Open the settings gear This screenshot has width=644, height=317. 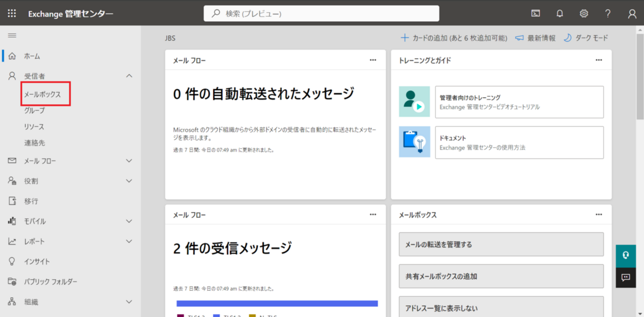(x=584, y=13)
